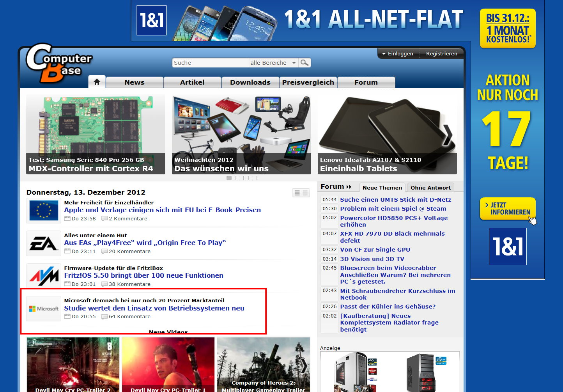The width and height of the screenshot is (563, 392).
Task: Click the 1&1 ALL-NET-FLAT banner text
Action: pos(374,20)
